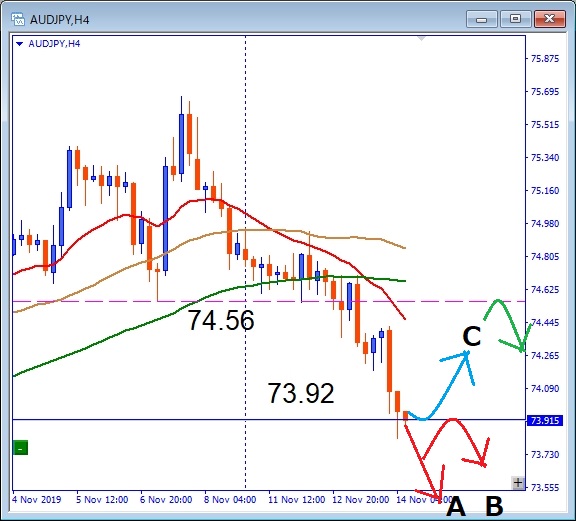Screen dimensions: 576x521
Task: Click the 75.875 price scale label
Action: 545,59
